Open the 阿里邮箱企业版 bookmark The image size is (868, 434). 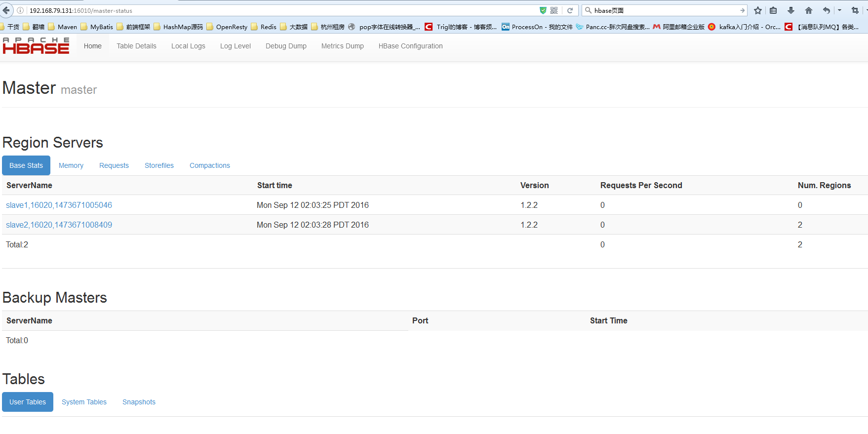[x=679, y=27]
